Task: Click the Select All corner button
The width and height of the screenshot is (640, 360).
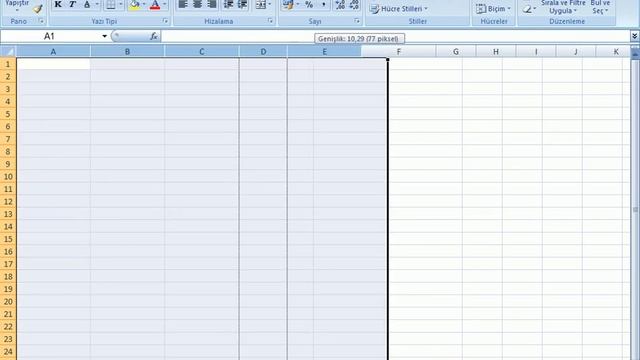Action: 8,51
